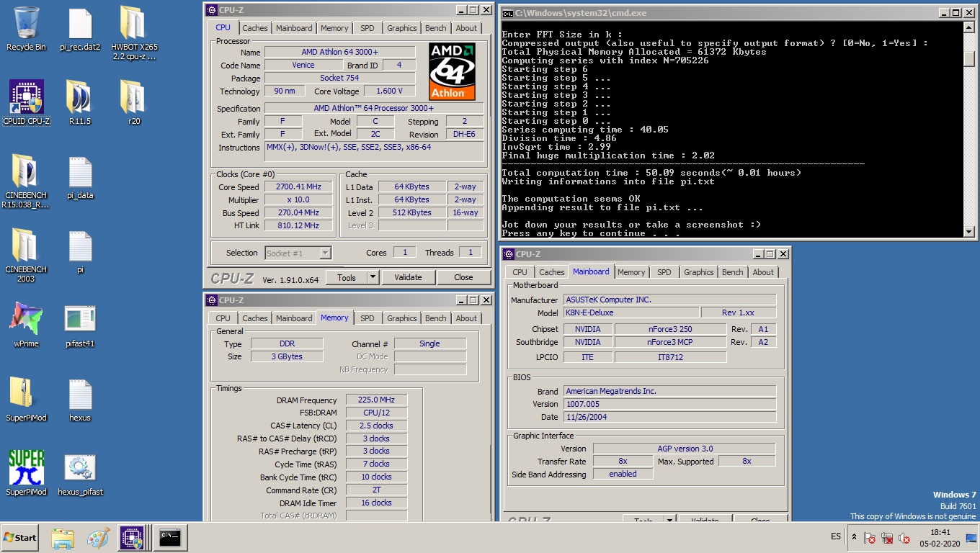Open the hexus text file icon

click(x=80, y=400)
